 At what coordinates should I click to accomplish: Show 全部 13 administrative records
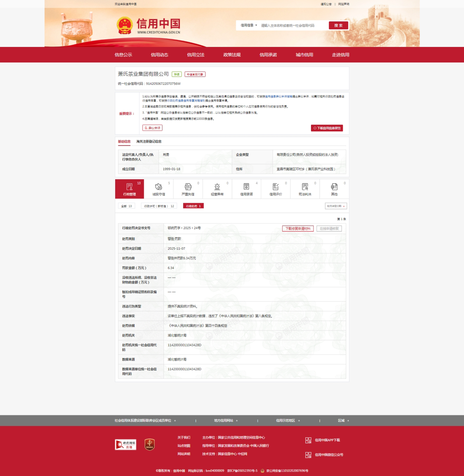(126, 206)
